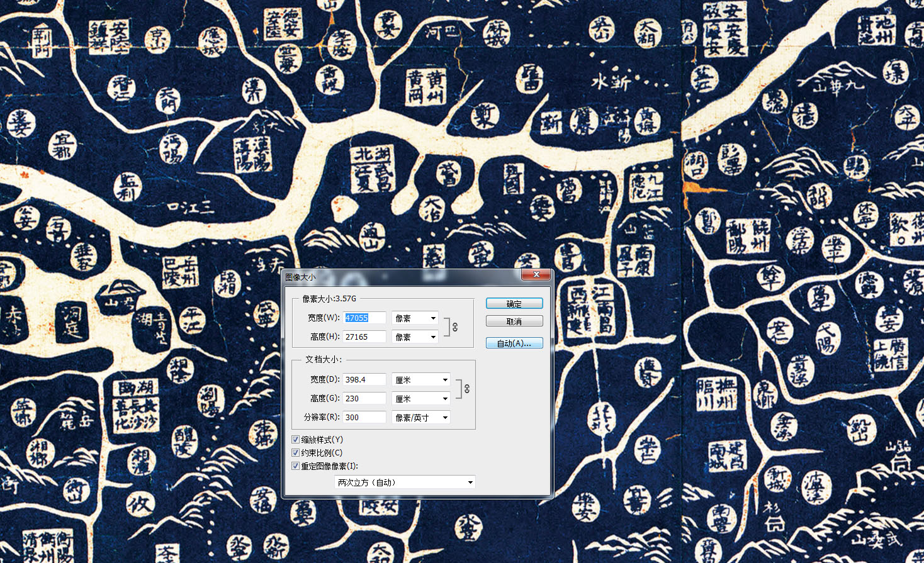The height and width of the screenshot is (563, 924).
Task: Toggle the document size constrain link icon
Action: pos(467,389)
